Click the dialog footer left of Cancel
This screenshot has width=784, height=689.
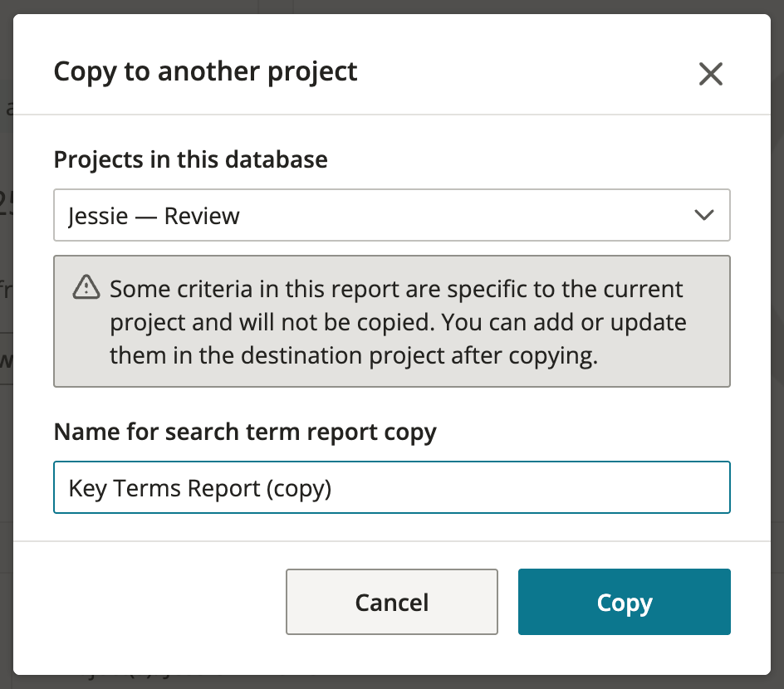coord(149,602)
